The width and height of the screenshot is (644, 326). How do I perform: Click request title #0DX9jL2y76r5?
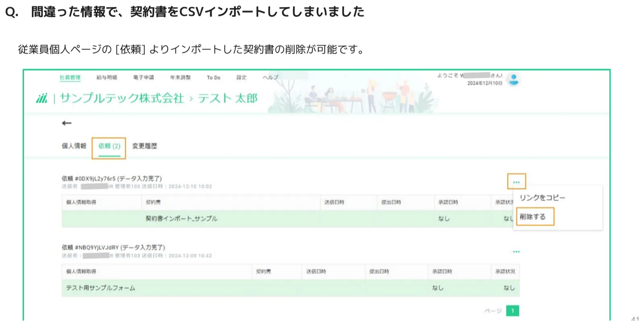(111, 179)
